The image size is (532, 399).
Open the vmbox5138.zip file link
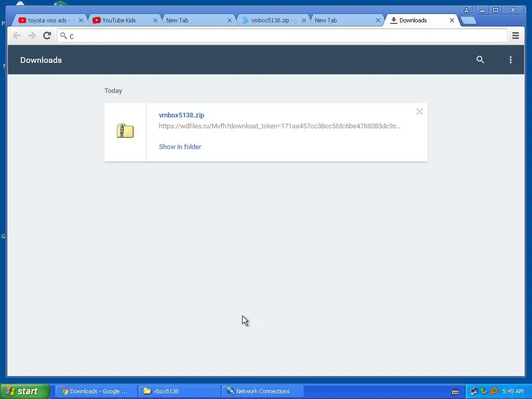[x=181, y=115]
